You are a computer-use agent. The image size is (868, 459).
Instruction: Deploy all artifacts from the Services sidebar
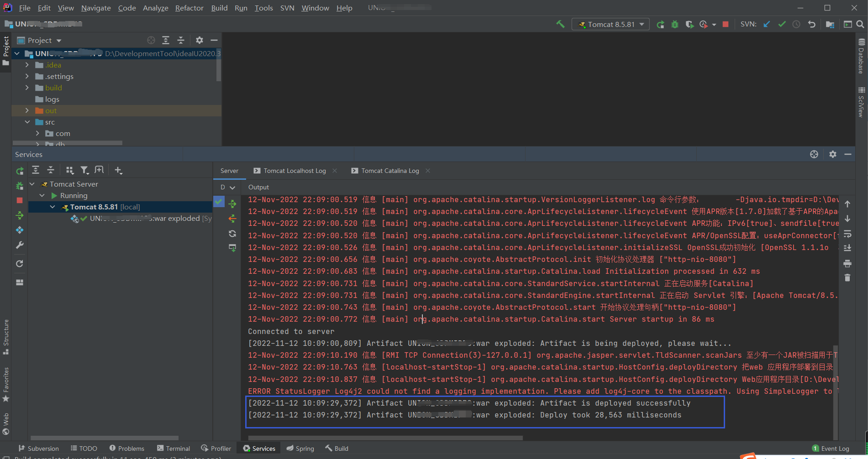tap(20, 215)
